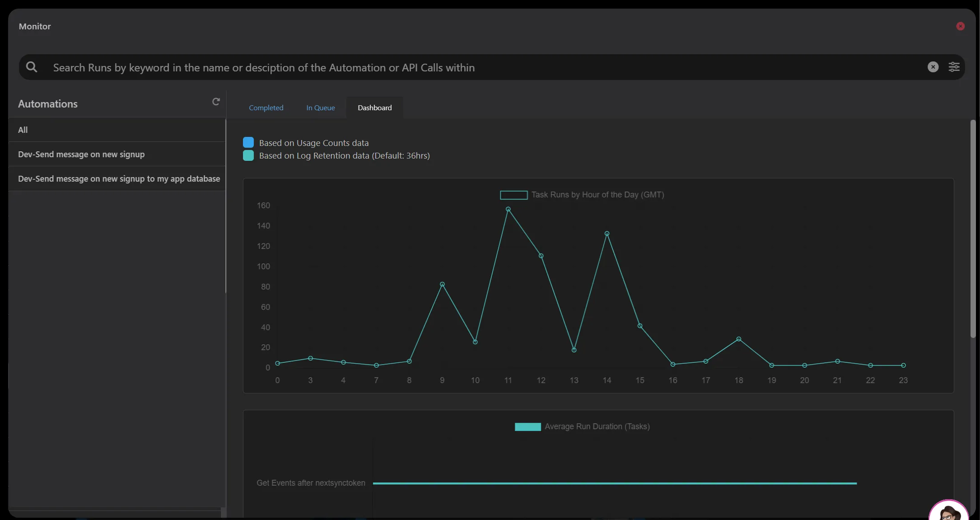
Task: Click the teal Log Retention legend swatch
Action: click(248, 155)
